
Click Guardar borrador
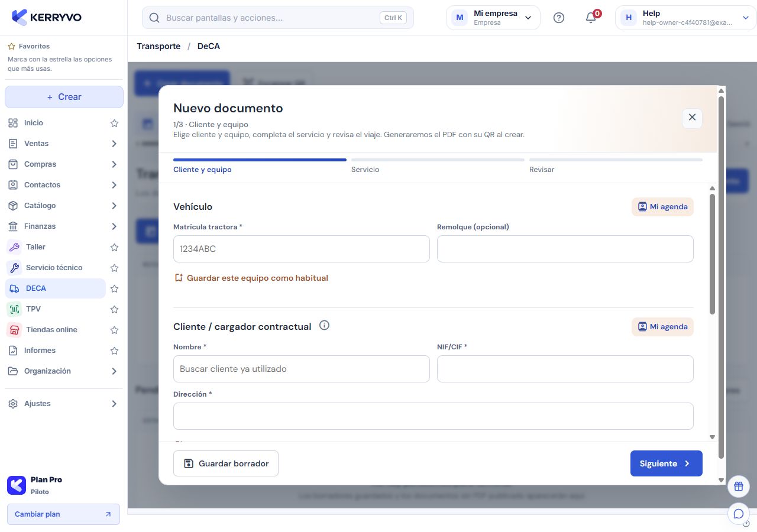point(226,463)
